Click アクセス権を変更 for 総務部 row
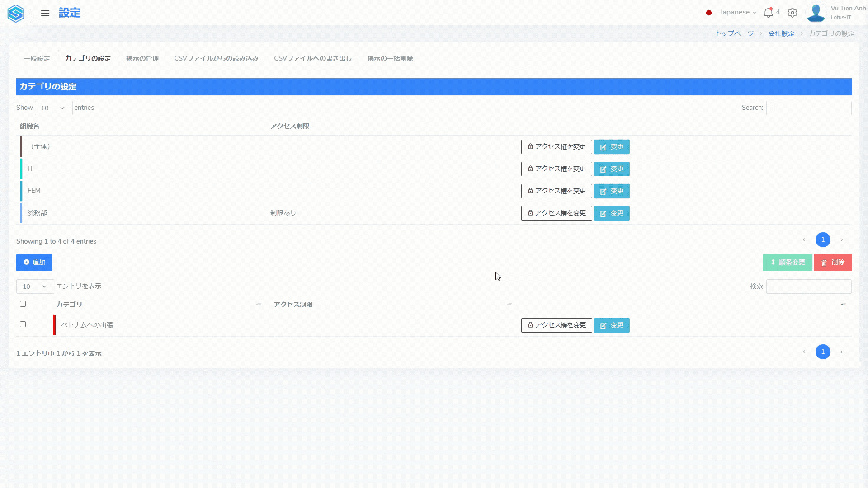Image resolution: width=868 pixels, height=488 pixels. [x=557, y=213]
